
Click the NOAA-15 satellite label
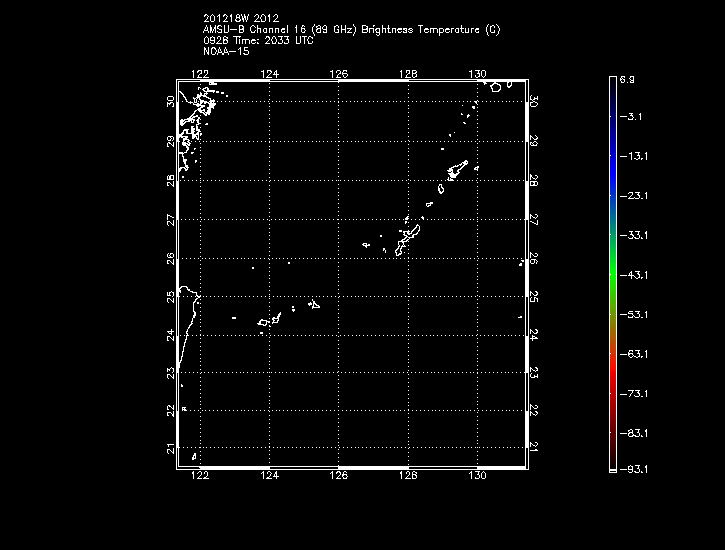coord(226,51)
